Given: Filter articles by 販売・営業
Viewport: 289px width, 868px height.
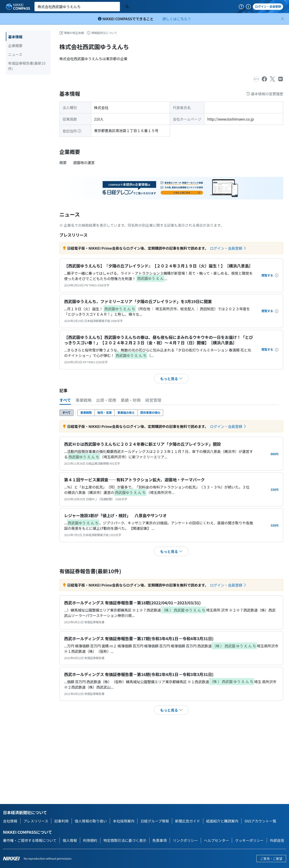Looking at the screenshot, I should (x=104, y=413).
